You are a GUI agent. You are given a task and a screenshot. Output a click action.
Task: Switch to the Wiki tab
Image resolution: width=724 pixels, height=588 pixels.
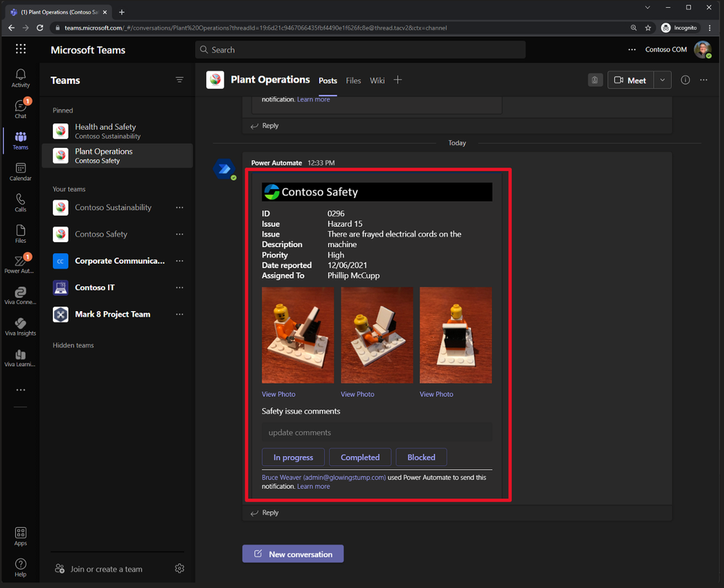[378, 80]
